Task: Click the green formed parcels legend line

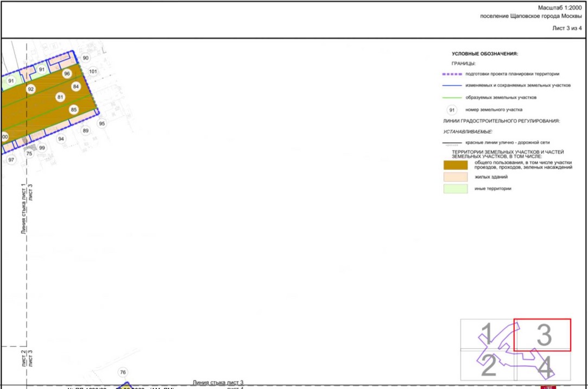Action: (x=452, y=98)
